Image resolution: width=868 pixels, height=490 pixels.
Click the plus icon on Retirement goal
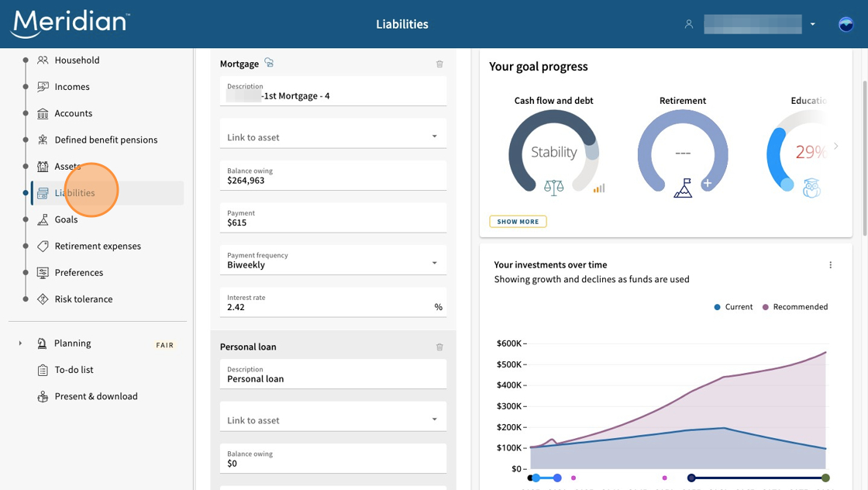(x=707, y=184)
